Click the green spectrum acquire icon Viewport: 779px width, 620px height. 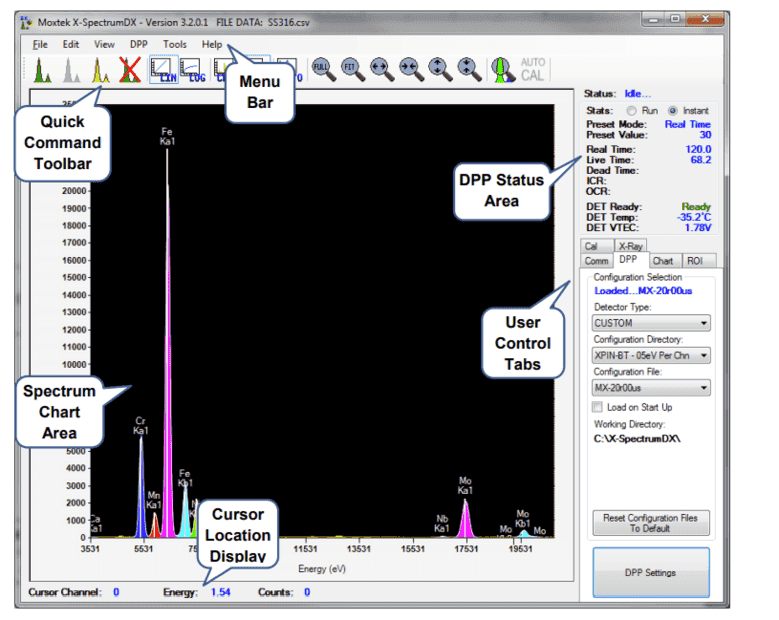click(42, 70)
